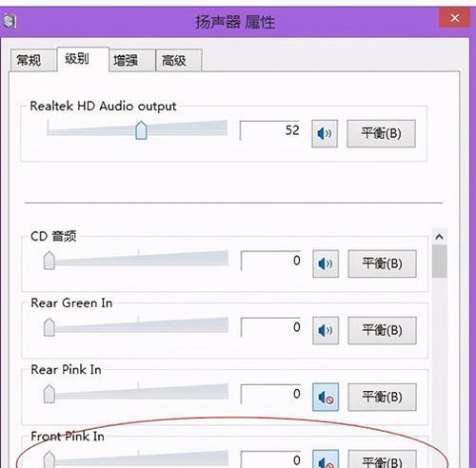Viewport: 476px width, 468px height.
Task: Close the 扬声器 属性 window
Action: click(454, 18)
